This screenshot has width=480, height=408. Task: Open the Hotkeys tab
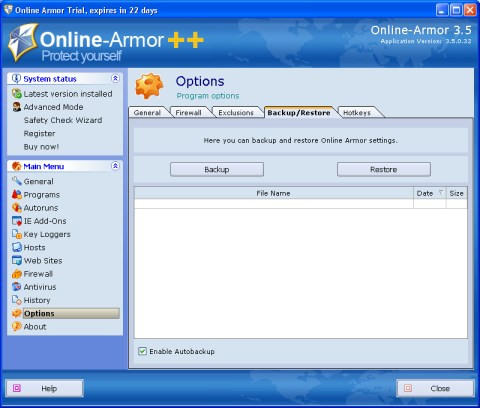[357, 113]
